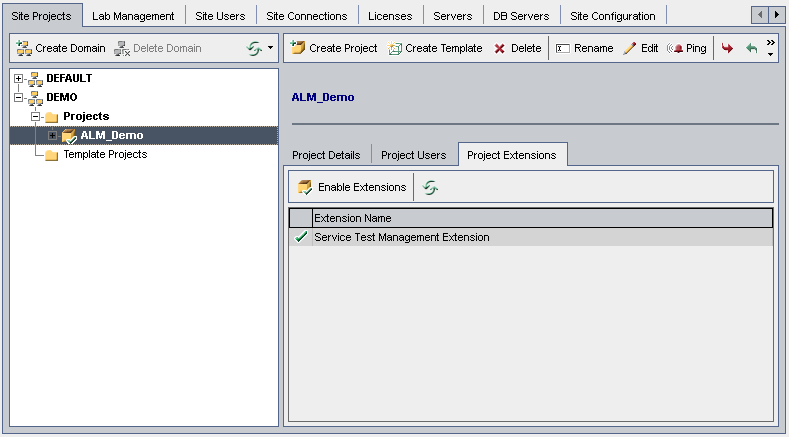Open the Site Connections tab
Image resolution: width=789 pixels, height=437 pixels.
click(307, 16)
